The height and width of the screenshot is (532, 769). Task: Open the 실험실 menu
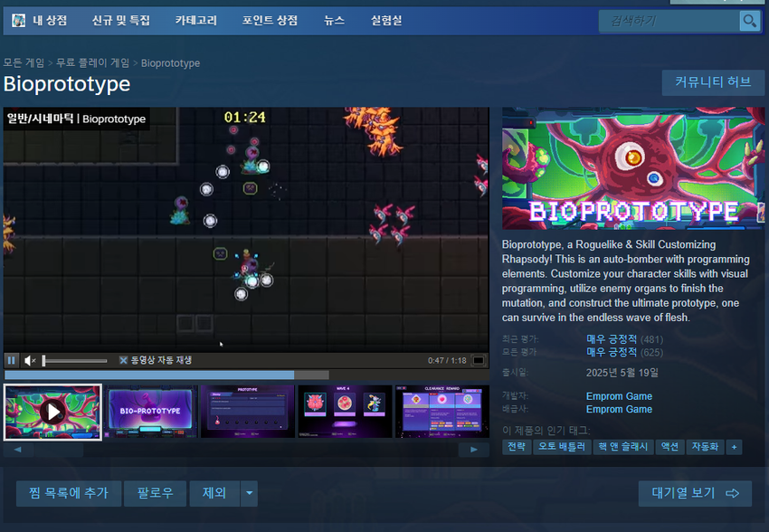click(x=386, y=21)
